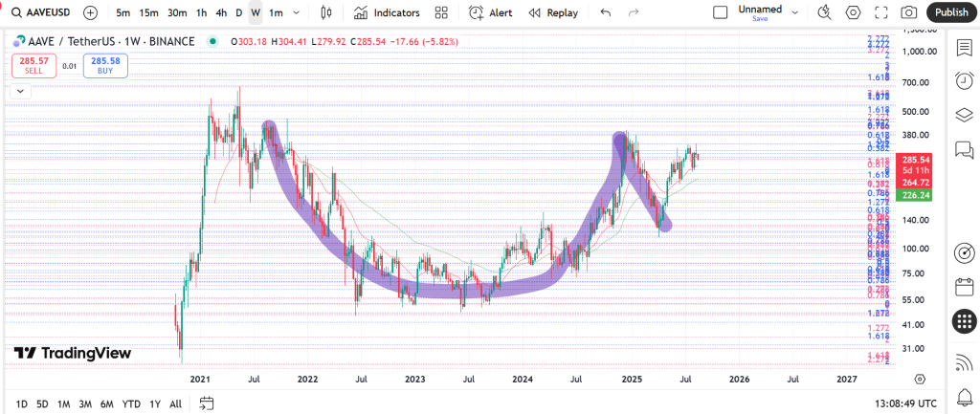Viewport: 980px width, 414px height.
Task: Open the Unnamed layout name
Action: coord(759,9)
